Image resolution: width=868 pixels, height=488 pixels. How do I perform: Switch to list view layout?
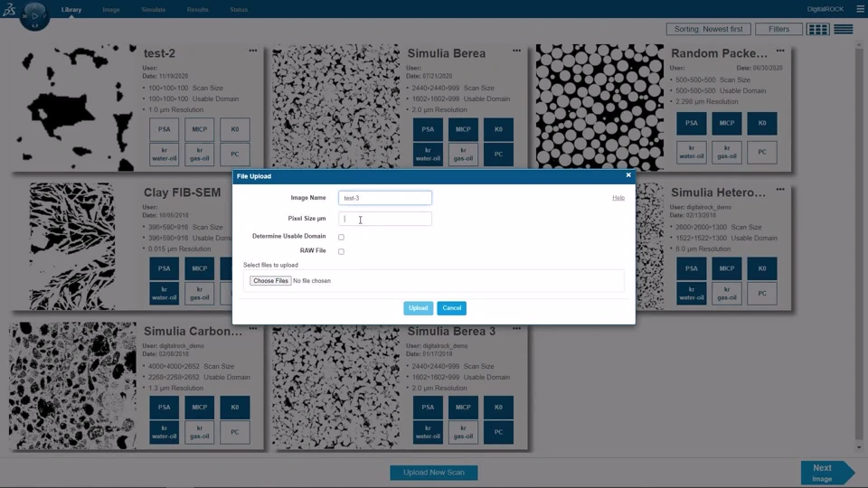pos(843,29)
